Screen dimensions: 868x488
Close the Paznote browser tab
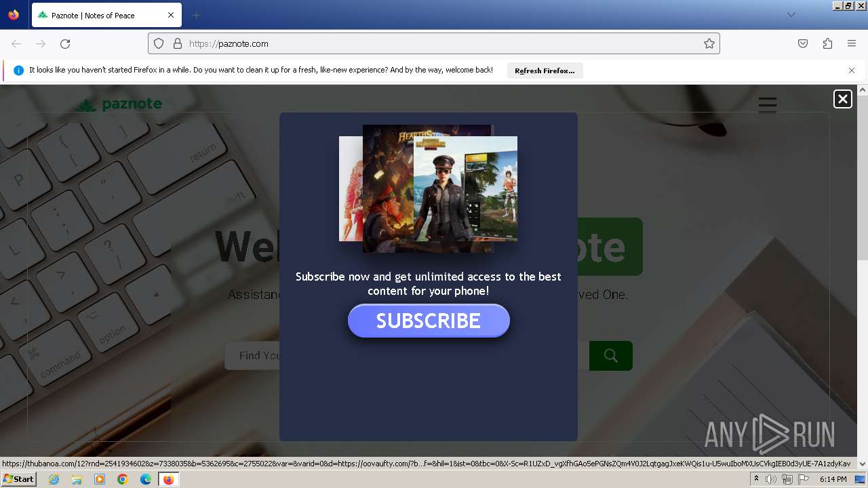point(171,15)
